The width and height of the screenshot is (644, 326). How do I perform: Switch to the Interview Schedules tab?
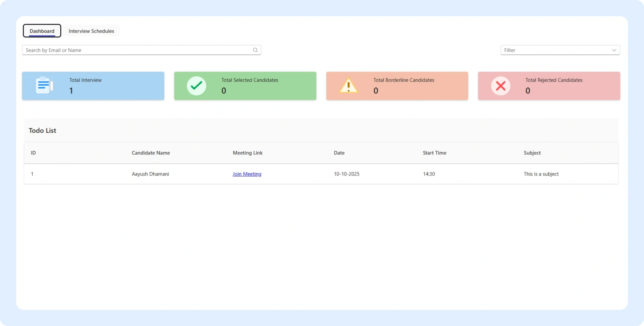[91, 31]
